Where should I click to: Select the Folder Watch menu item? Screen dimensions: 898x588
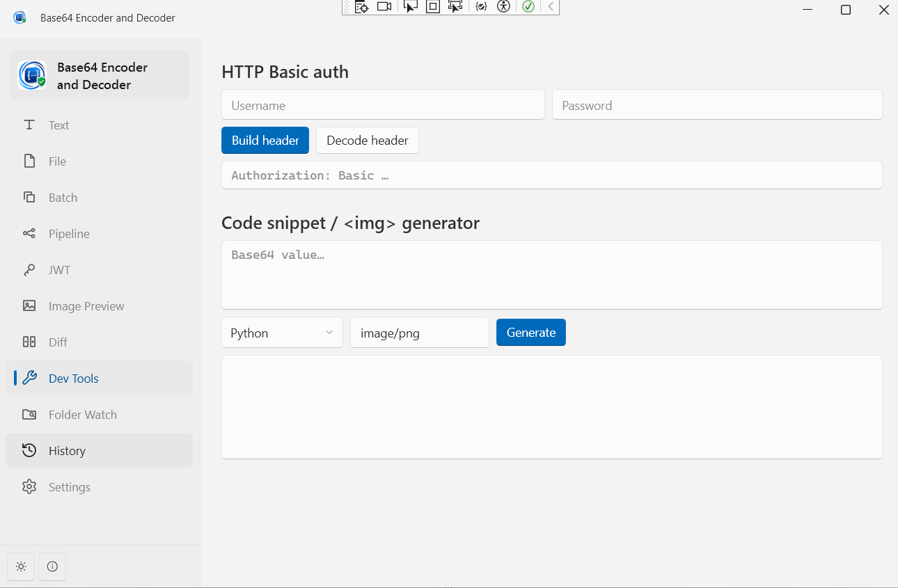click(x=99, y=415)
